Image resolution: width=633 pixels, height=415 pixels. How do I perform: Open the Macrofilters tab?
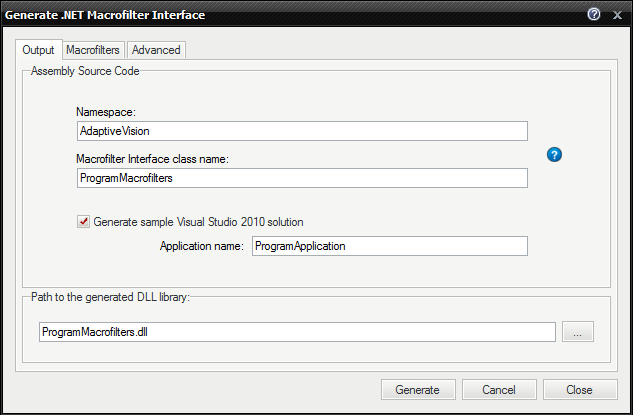click(93, 50)
